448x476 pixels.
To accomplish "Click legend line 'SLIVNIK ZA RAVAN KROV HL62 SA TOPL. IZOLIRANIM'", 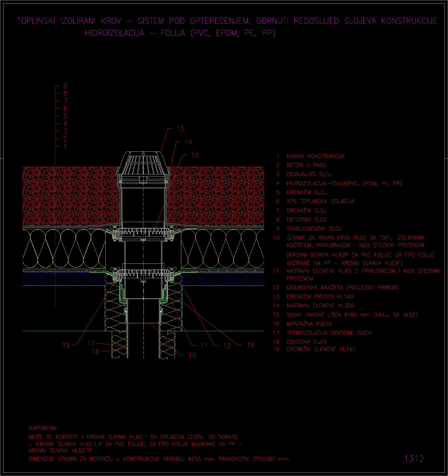I will coord(355,238).
